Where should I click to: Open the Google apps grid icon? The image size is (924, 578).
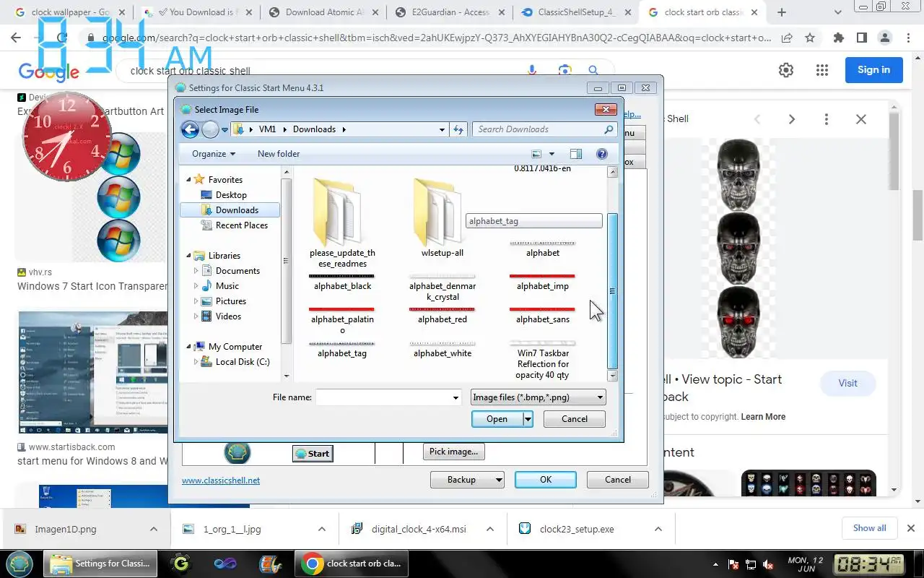[x=822, y=70]
